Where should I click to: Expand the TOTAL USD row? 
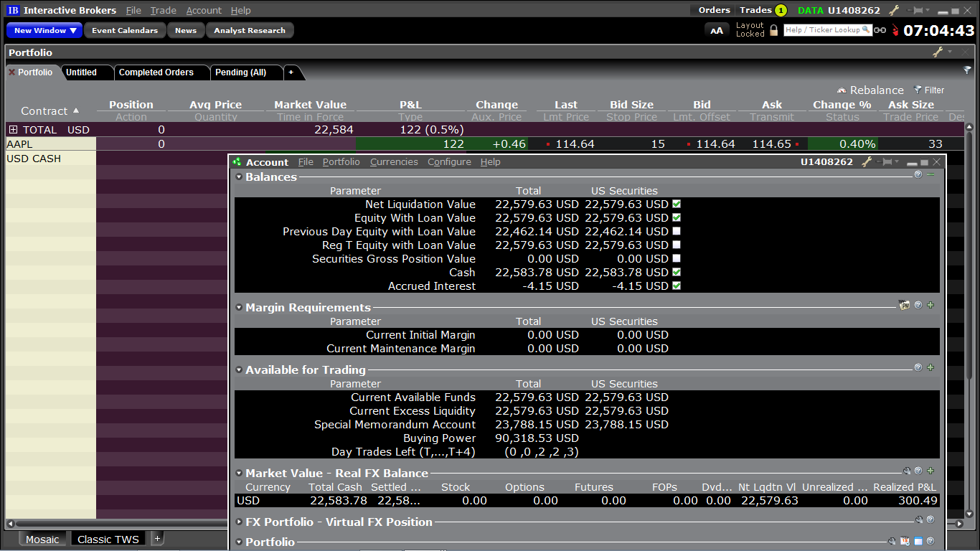pos(13,130)
